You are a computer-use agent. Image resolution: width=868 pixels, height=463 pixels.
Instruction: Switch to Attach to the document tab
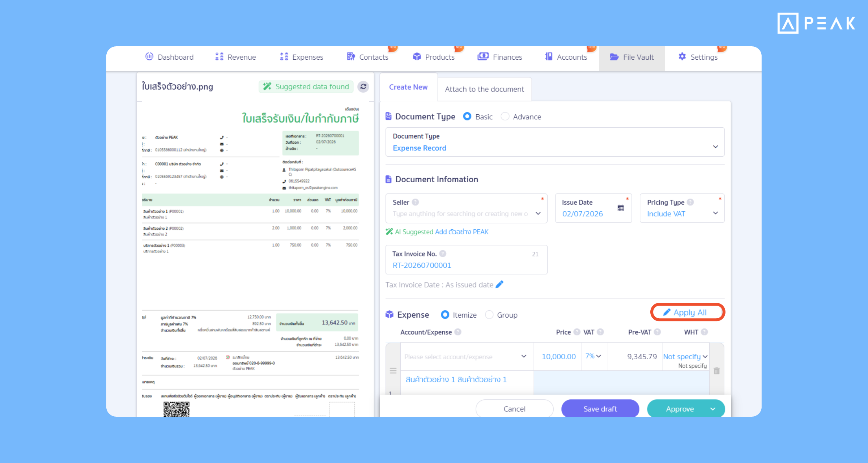[x=484, y=89]
